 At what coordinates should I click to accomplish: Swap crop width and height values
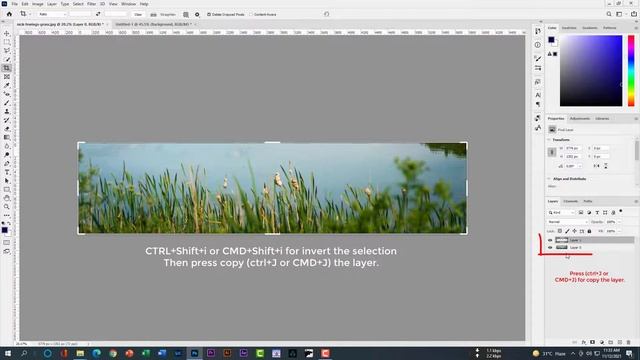pyautogui.click(x=98, y=14)
